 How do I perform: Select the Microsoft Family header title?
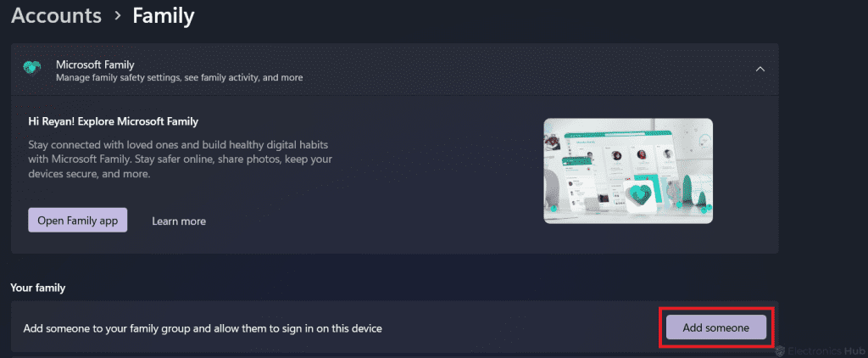pos(95,64)
